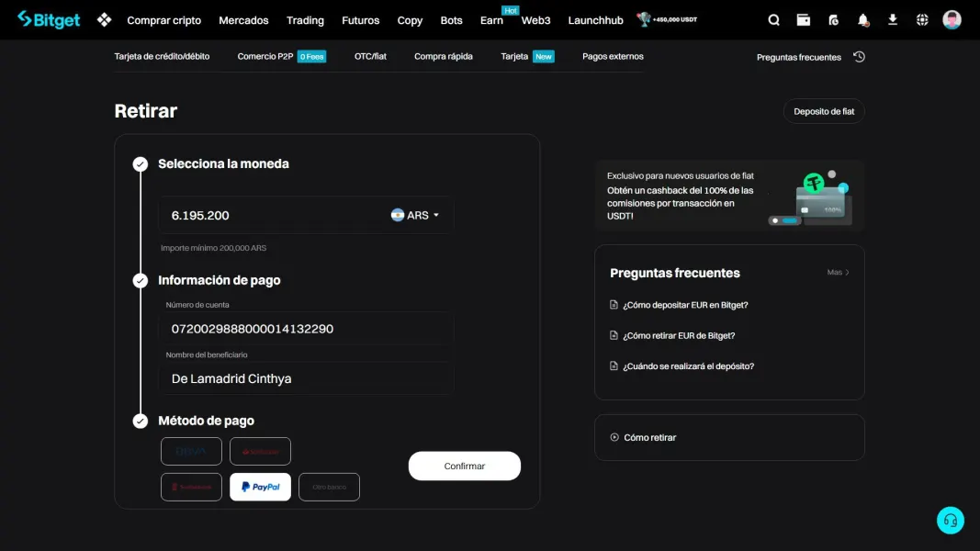Open the app download icon
The image size is (980, 551).
click(x=893, y=20)
